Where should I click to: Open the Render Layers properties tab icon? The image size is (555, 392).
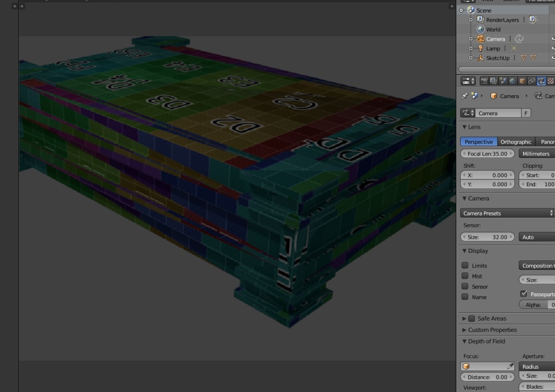(493, 81)
